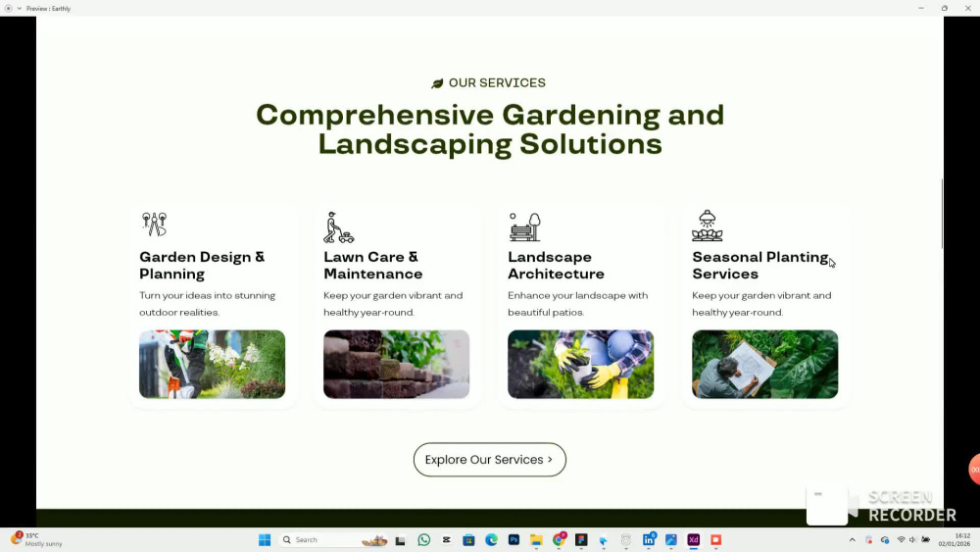This screenshot has height=552, width=980.
Task: Click the Landscape Architecture park bench icon
Action: coord(524,226)
